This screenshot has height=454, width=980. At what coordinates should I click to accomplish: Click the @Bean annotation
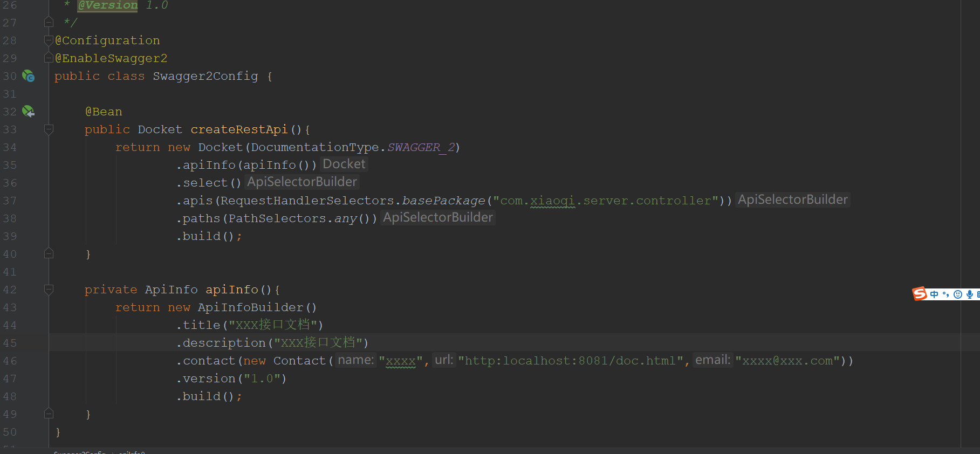tap(104, 112)
